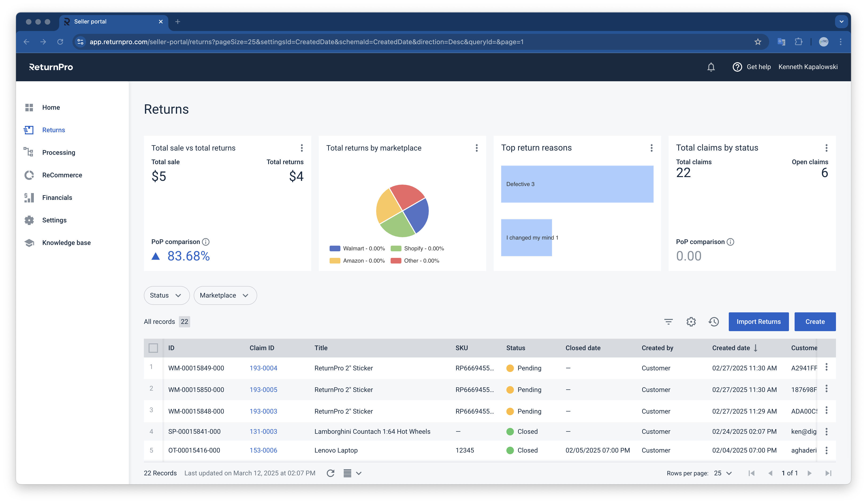This screenshot has height=504, width=867.
Task: Bookmark page with star icon in address bar
Action: (758, 42)
